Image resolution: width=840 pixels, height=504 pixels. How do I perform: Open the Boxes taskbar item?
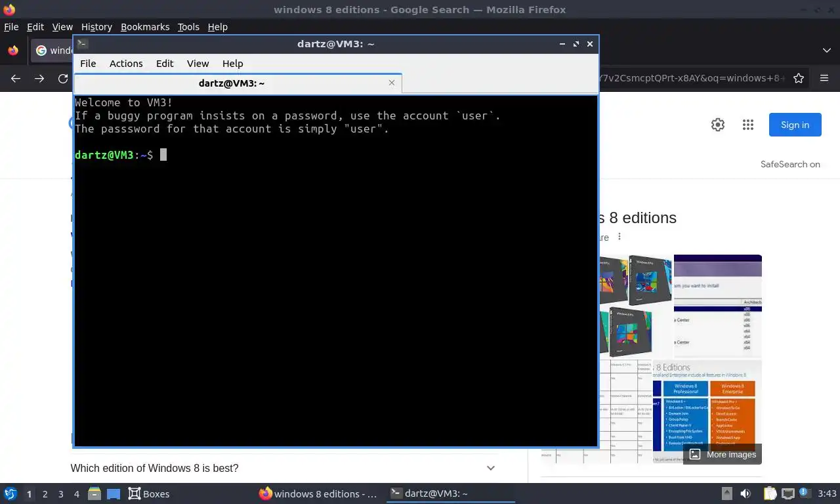coord(149,493)
